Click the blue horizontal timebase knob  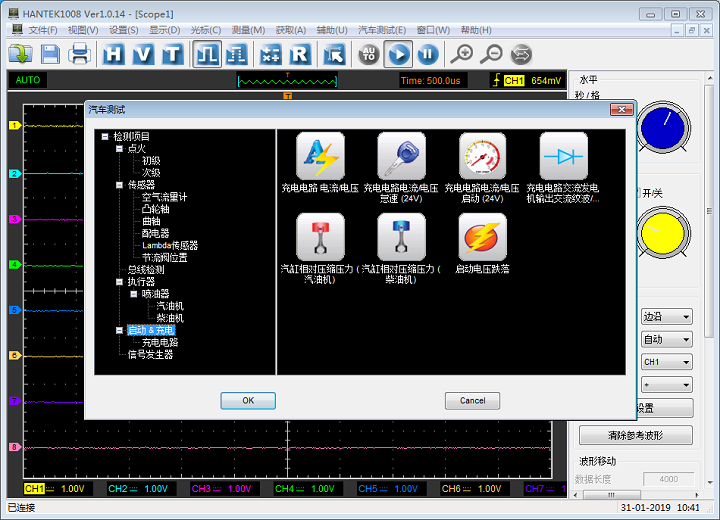(663, 130)
